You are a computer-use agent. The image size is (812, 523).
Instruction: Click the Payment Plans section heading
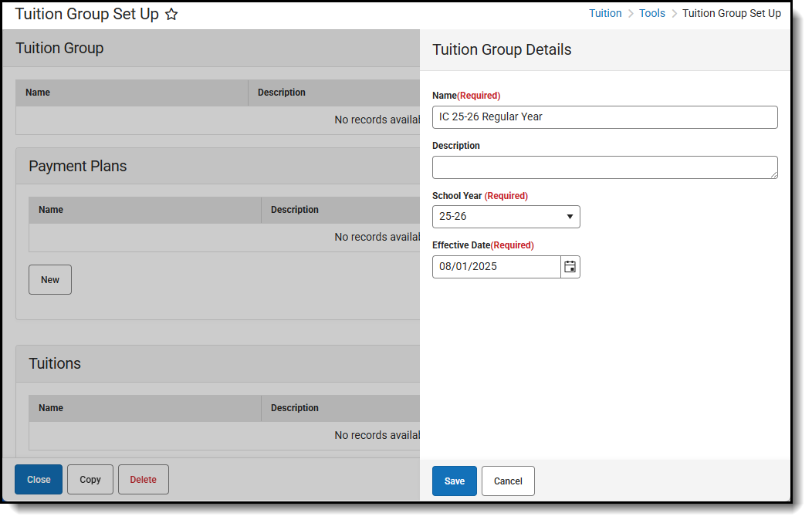pyautogui.click(x=78, y=166)
